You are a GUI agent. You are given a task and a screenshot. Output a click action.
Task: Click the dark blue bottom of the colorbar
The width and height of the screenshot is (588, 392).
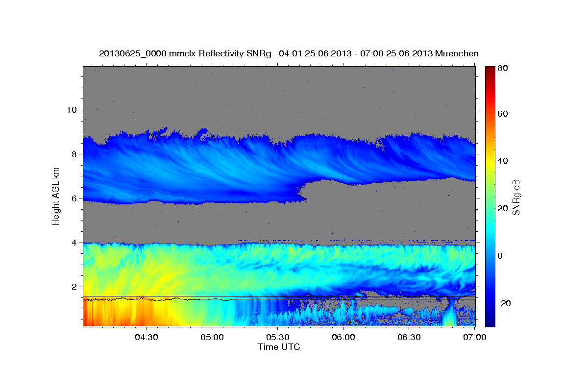(x=490, y=321)
